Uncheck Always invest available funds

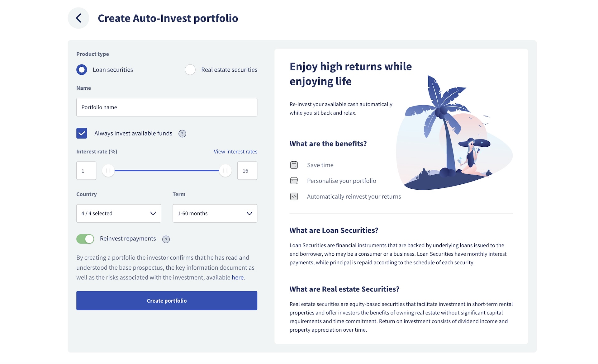[82, 133]
